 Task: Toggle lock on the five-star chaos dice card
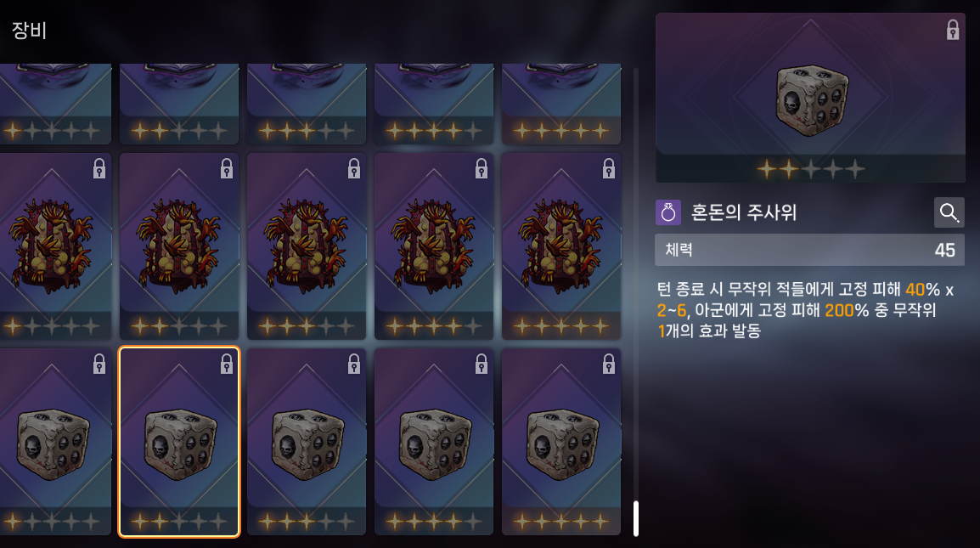608,364
